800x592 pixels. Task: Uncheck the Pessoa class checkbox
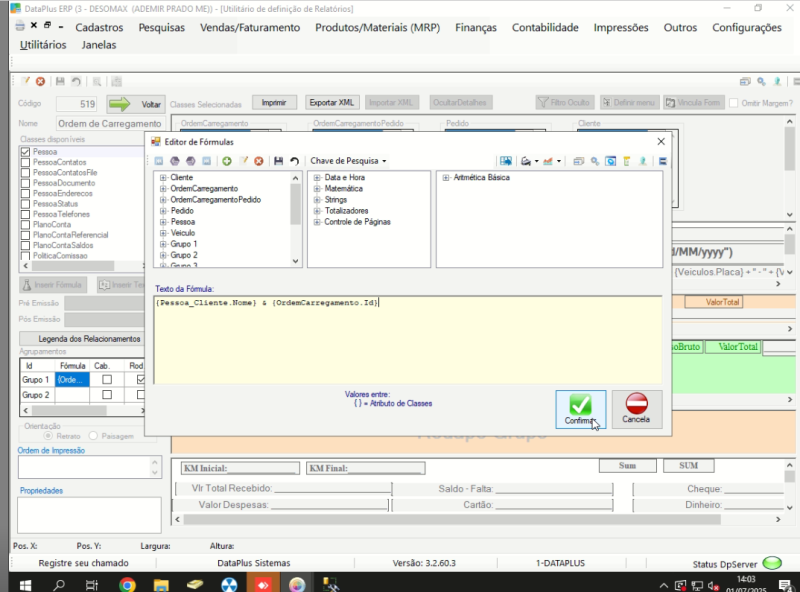coord(26,152)
